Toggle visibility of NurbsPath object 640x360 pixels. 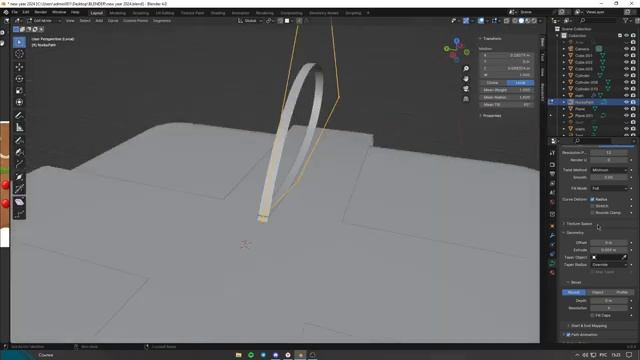pos(626,102)
